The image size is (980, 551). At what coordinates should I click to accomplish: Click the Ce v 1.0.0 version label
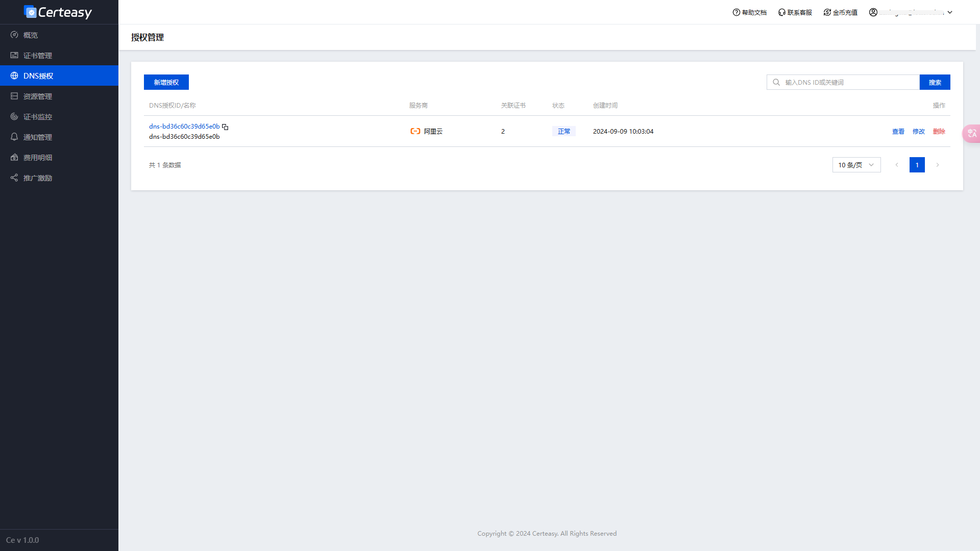click(x=22, y=540)
